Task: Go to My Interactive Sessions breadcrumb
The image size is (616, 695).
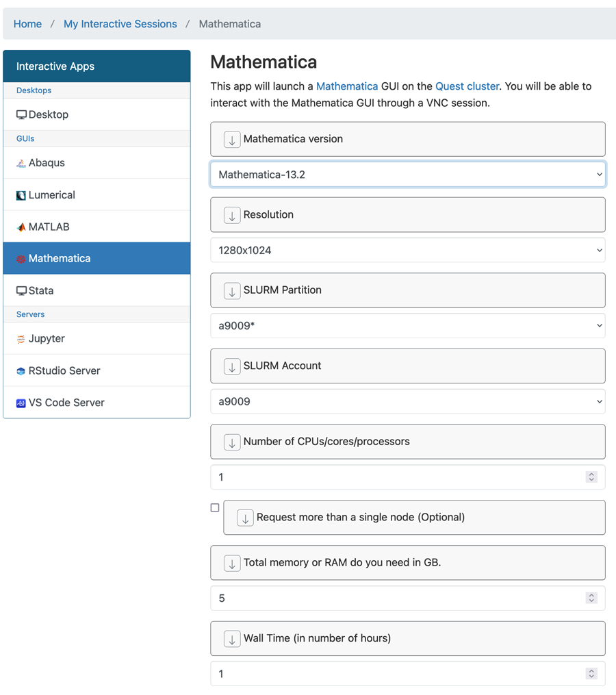Action: point(120,24)
